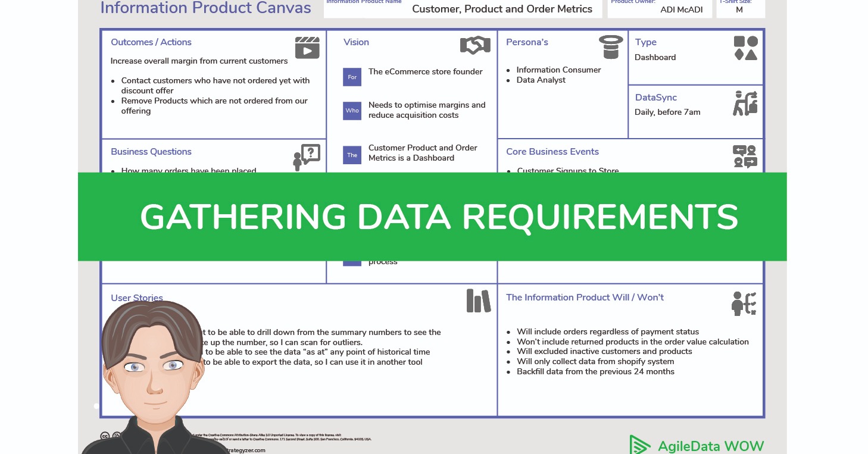The height and width of the screenshot is (454, 868).
Task: Select the T-Shirt Size field showing M
Action: (740, 9)
